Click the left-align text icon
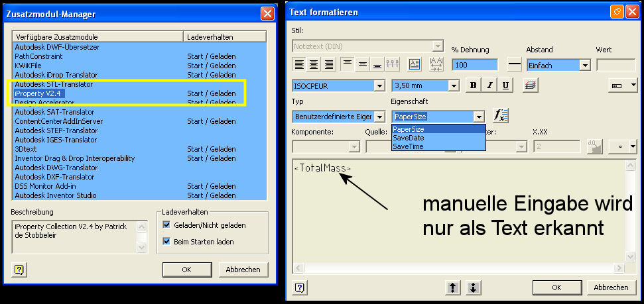Screen dimensions: 644x304 (299, 64)
